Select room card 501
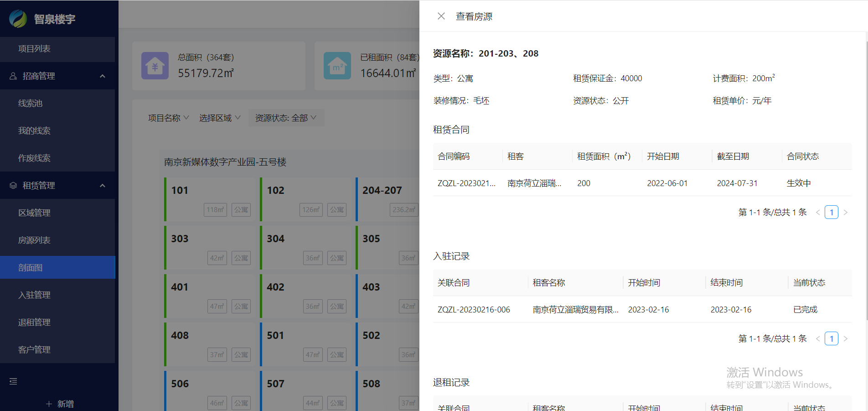 coord(306,344)
